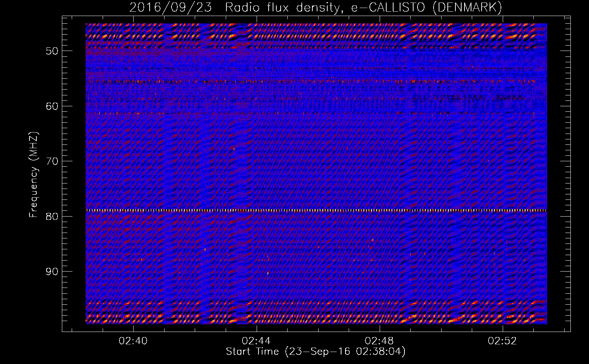
Task: Select the 70 MHz frequency tick label
Action: pyautogui.click(x=52, y=161)
